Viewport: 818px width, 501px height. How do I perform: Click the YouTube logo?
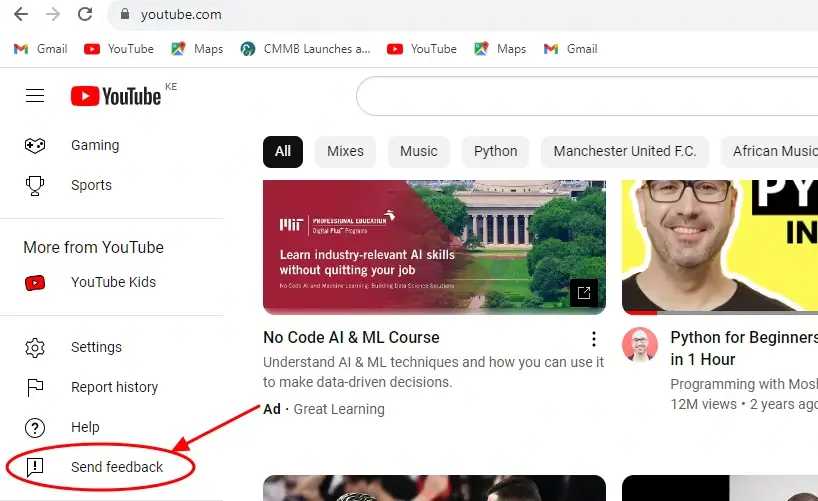click(x=116, y=96)
